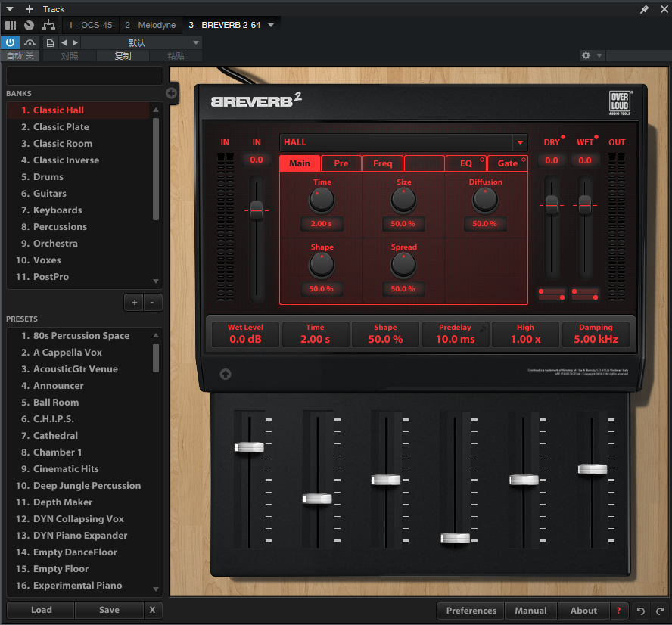Screen dimensions: 672x625
Task: Toggle the DRY red dot indicator
Action: [563, 137]
